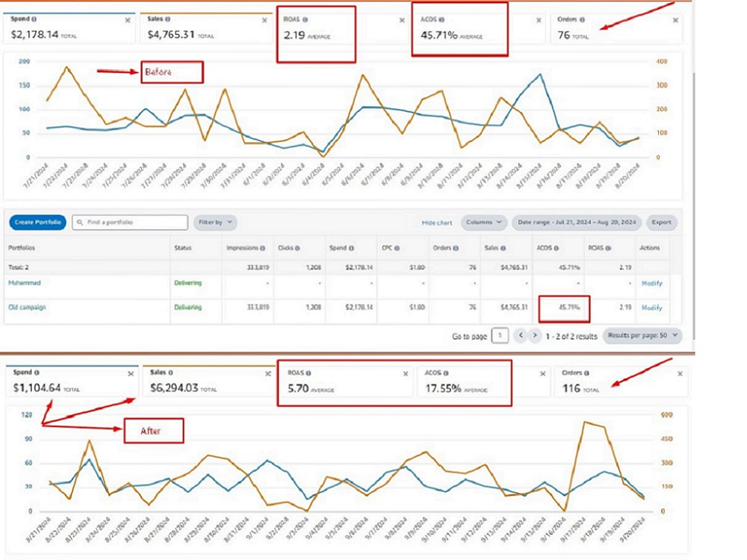This screenshot has width=747, height=560.
Task: Open info icon beside ACOS 45.71%
Action: click(441, 19)
